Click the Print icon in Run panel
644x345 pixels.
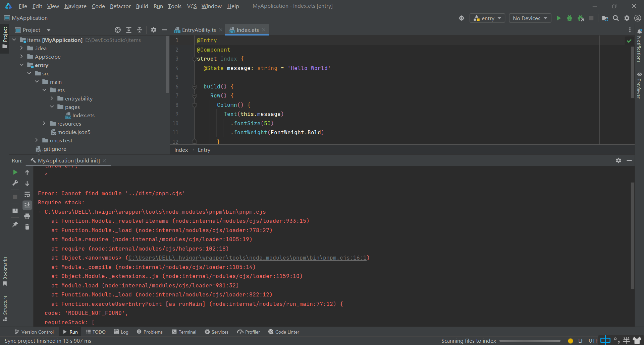point(27,216)
